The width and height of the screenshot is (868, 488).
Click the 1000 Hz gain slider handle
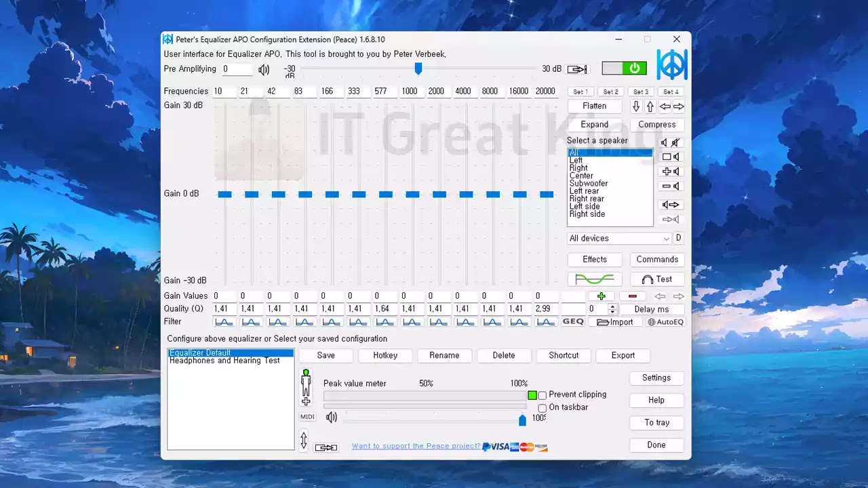[412, 195]
